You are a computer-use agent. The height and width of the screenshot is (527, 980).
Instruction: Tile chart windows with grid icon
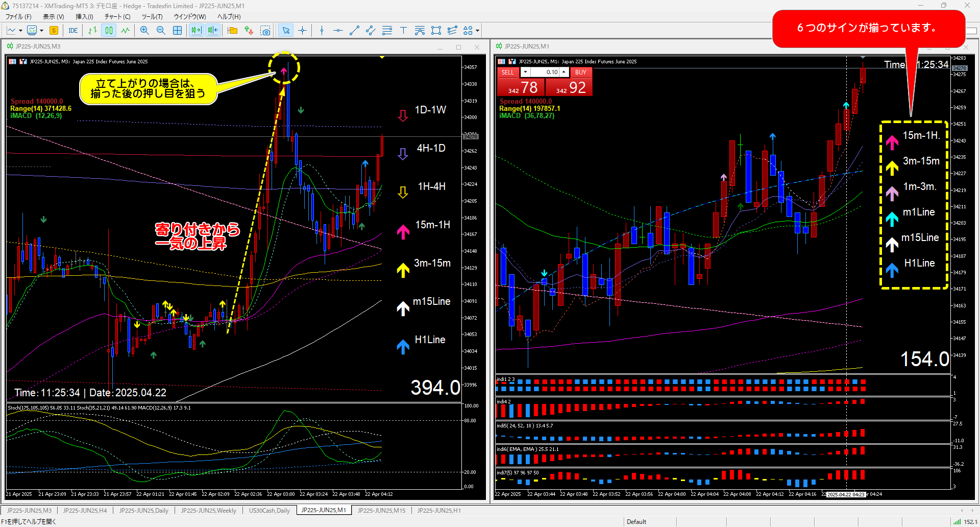[x=177, y=31]
